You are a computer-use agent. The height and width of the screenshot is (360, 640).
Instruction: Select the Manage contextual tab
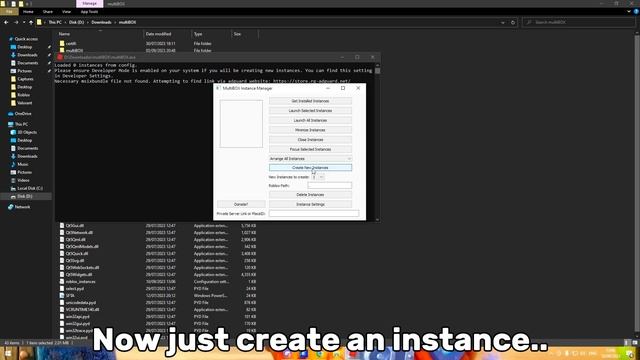[89, 4]
